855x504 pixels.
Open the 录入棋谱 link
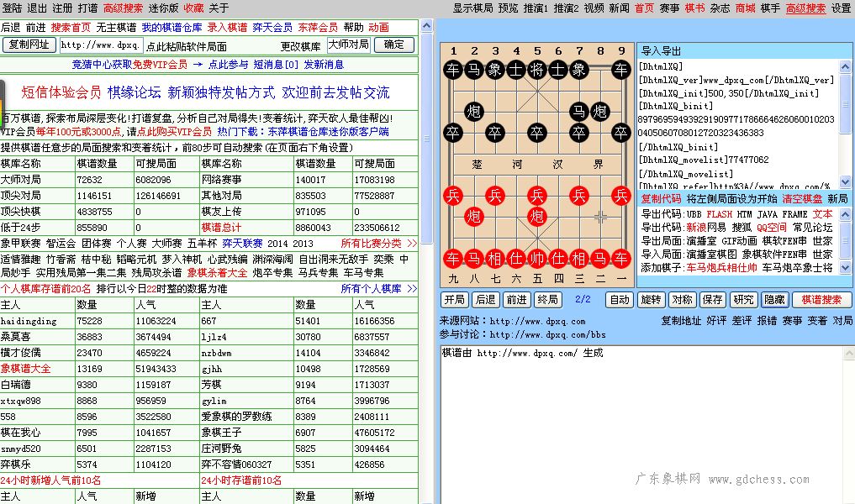click(227, 27)
